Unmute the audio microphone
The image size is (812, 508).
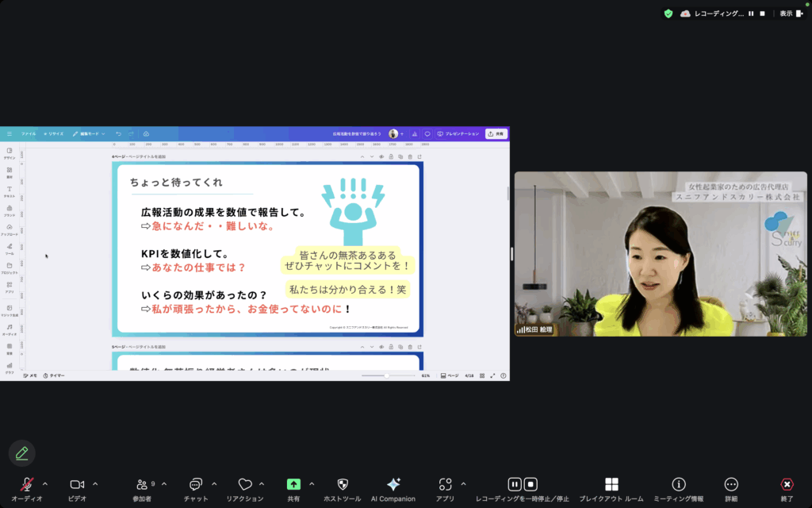(27, 484)
